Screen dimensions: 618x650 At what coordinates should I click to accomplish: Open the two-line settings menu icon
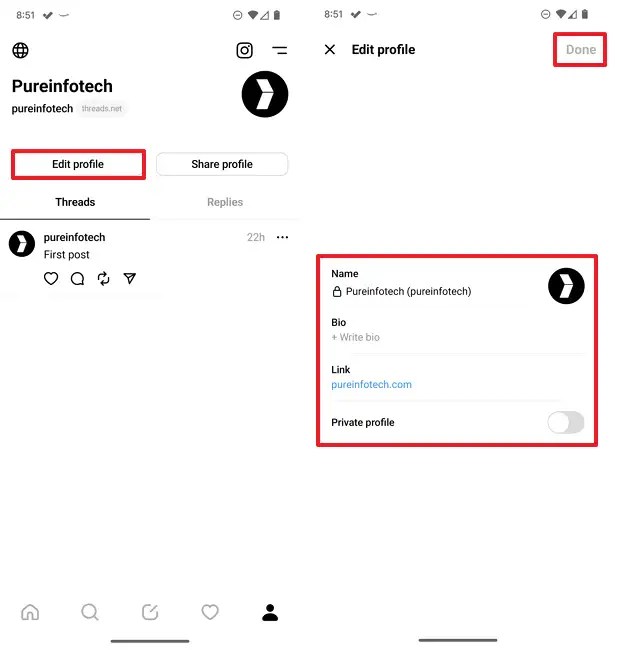click(x=279, y=51)
